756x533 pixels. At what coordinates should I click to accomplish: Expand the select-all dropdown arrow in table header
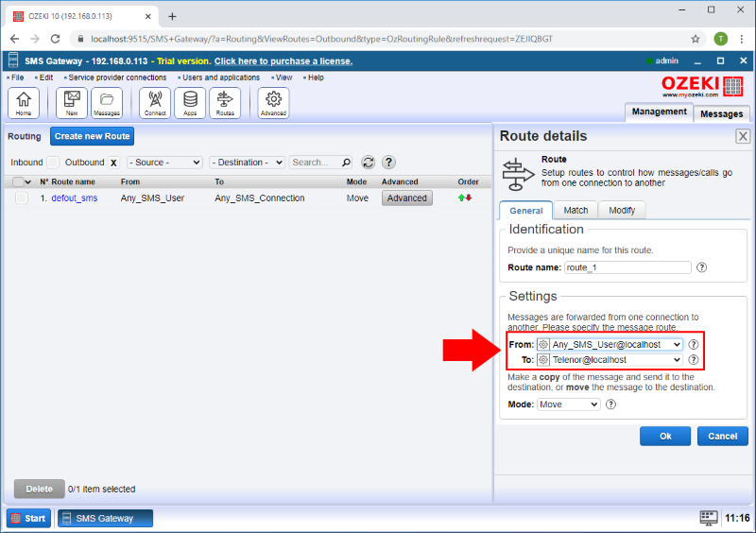coord(28,182)
